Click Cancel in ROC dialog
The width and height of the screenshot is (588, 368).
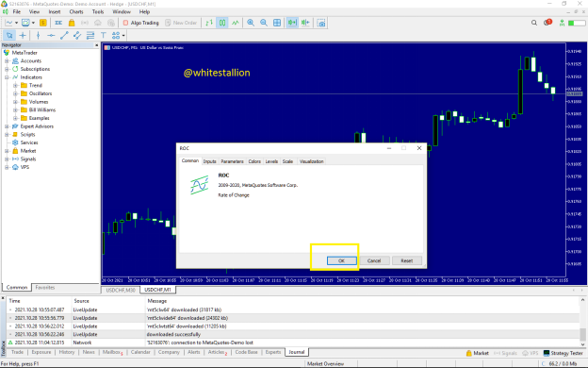pyautogui.click(x=374, y=260)
